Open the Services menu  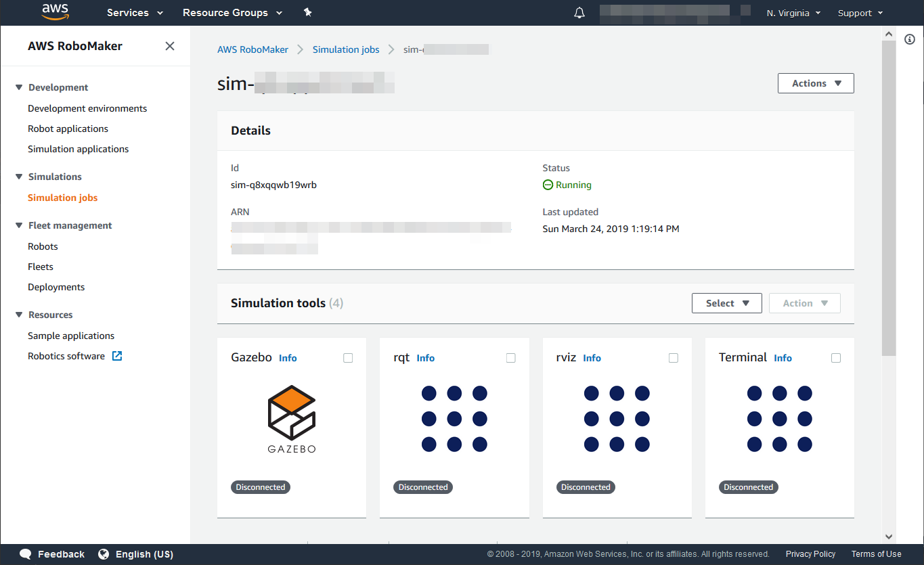pyautogui.click(x=135, y=13)
